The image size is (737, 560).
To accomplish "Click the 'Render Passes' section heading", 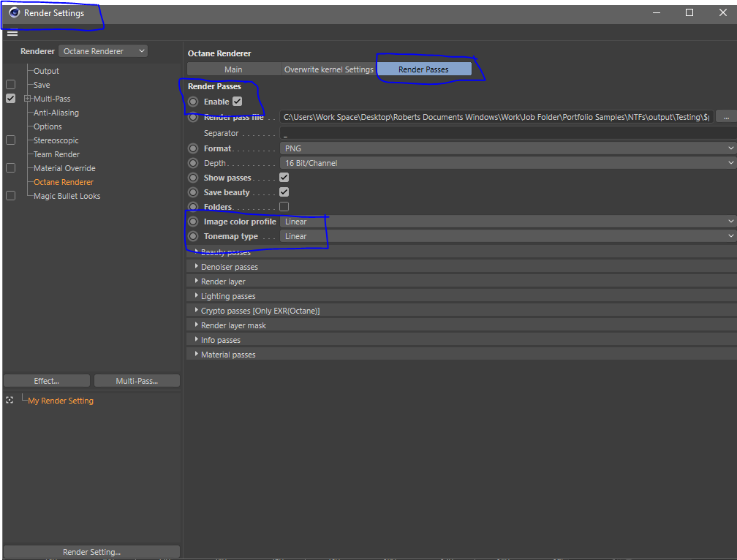I will pos(214,86).
